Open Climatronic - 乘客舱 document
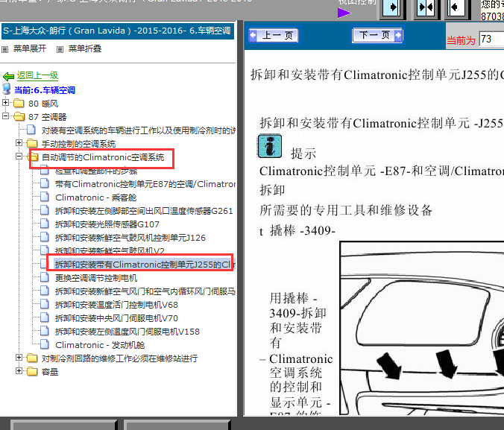 (95, 197)
